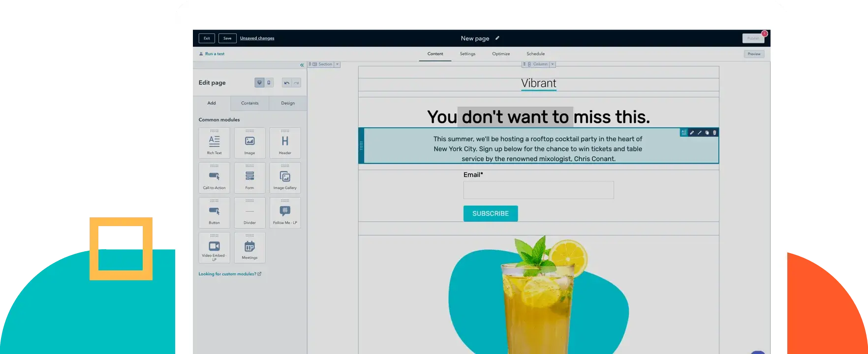This screenshot has width=868, height=354.
Task: Click the pencil edit icon on the selected module
Action: [692, 132]
